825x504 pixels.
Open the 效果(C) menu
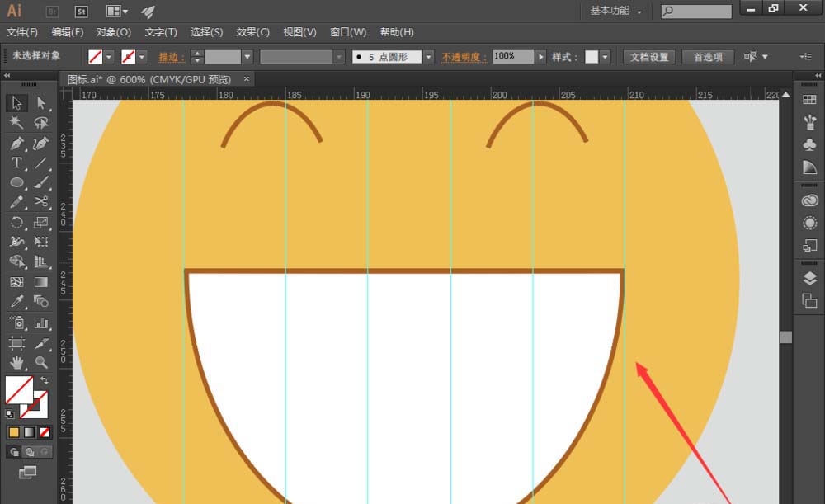(253, 33)
